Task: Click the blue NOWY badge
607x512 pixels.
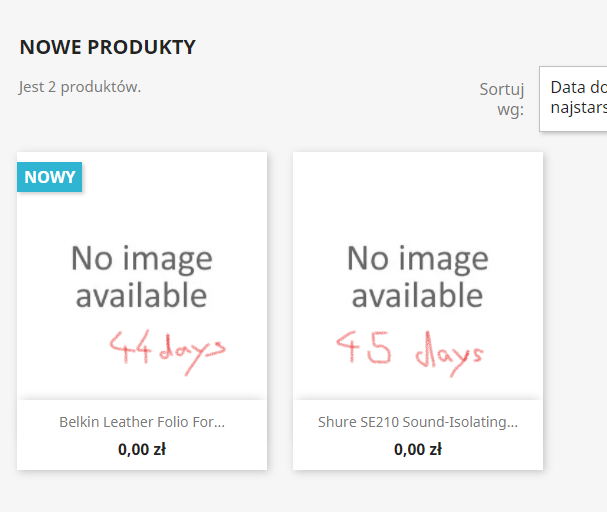Action: 50,177
